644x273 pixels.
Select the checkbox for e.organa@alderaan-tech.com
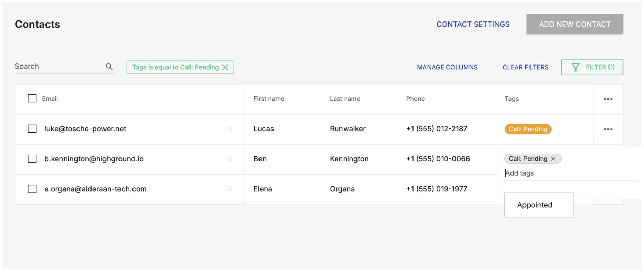pyautogui.click(x=32, y=189)
